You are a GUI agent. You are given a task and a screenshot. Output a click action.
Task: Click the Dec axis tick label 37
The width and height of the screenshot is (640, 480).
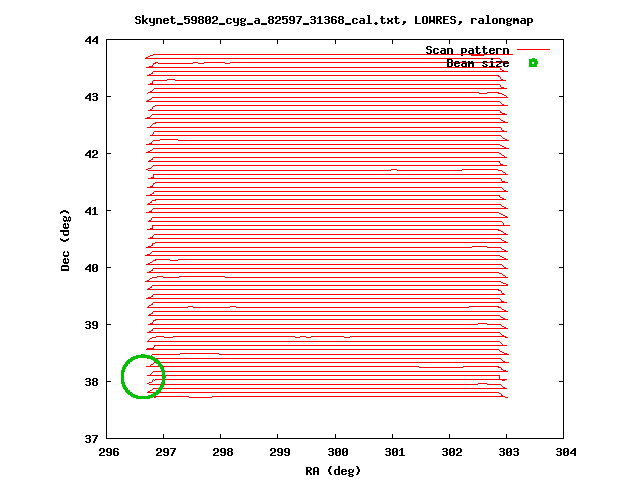(91, 439)
